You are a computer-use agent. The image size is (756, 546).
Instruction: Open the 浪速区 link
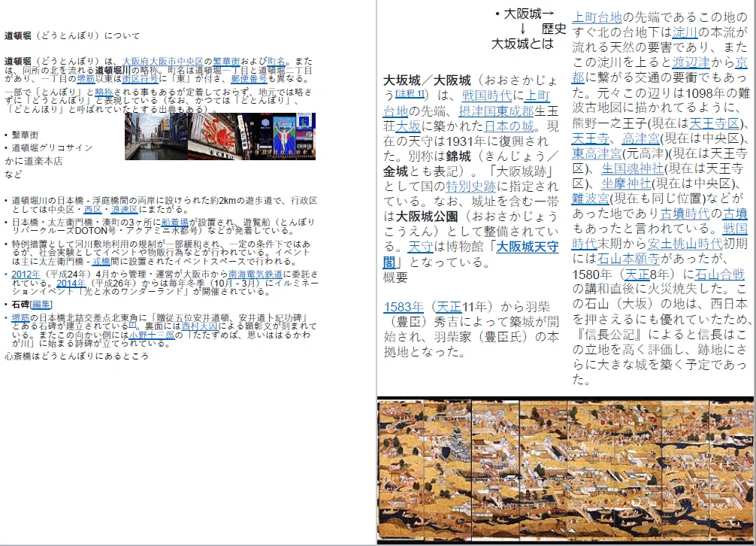tap(125, 209)
